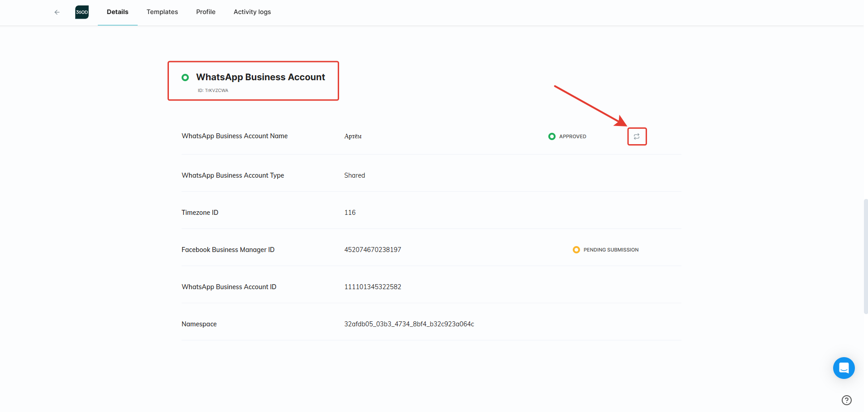The height and width of the screenshot is (412, 868).
Task: Click orange Pending Submission status circle
Action: coord(576,250)
